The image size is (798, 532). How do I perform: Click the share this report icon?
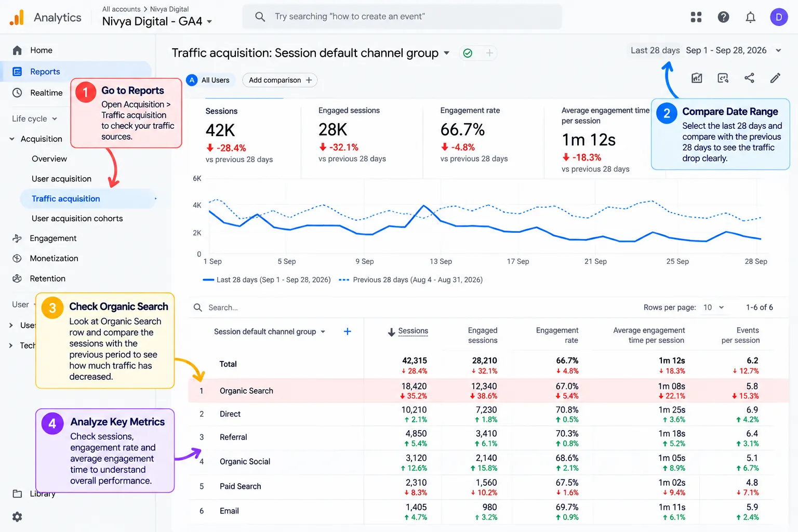pyautogui.click(x=749, y=78)
